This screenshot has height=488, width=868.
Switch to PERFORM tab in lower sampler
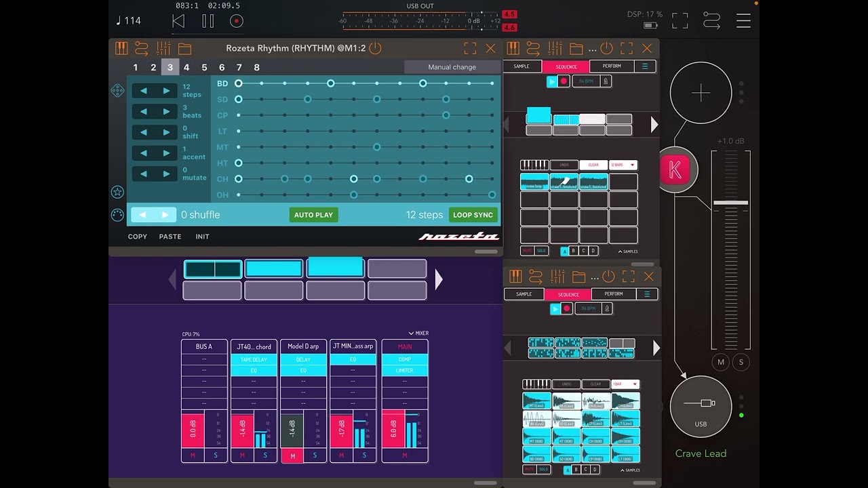pyautogui.click(x=614, y=294)
